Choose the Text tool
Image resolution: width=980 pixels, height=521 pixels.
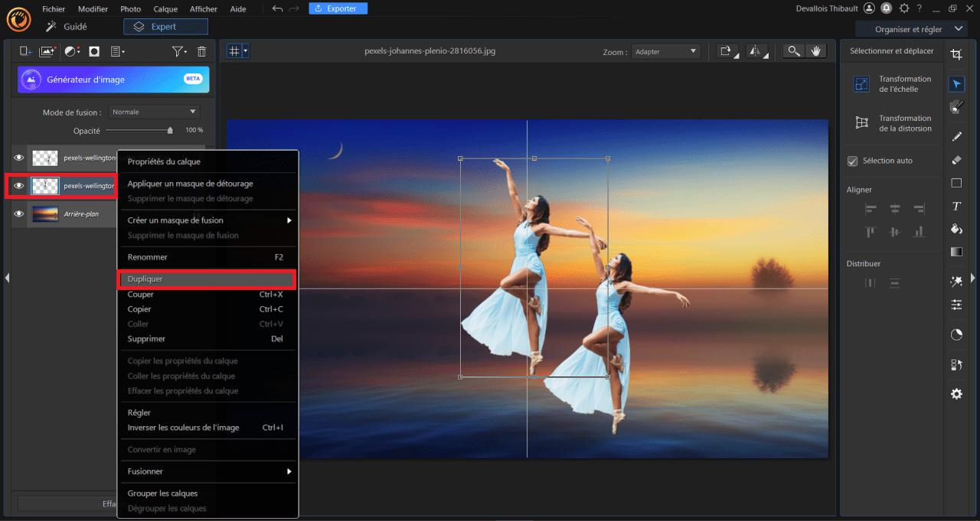pyautogui.click(x=956, y=206)
